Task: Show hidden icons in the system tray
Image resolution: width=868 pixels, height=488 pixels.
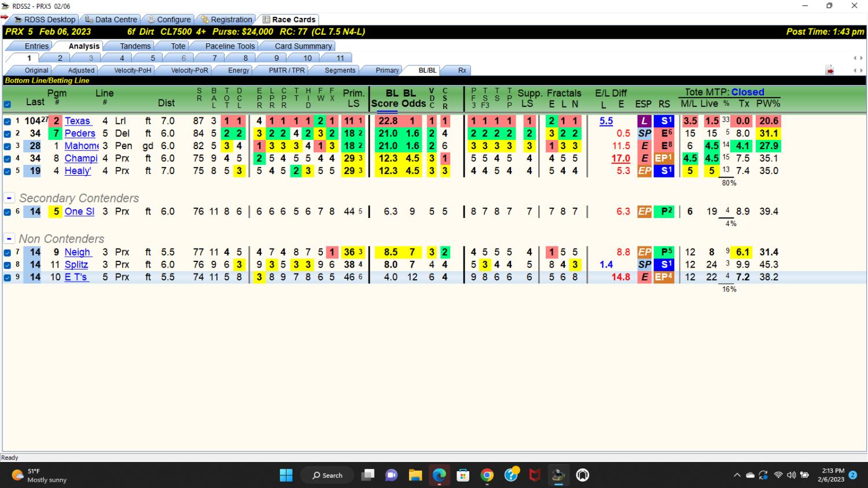Action: pyautogui.click(x=737, y=475)
